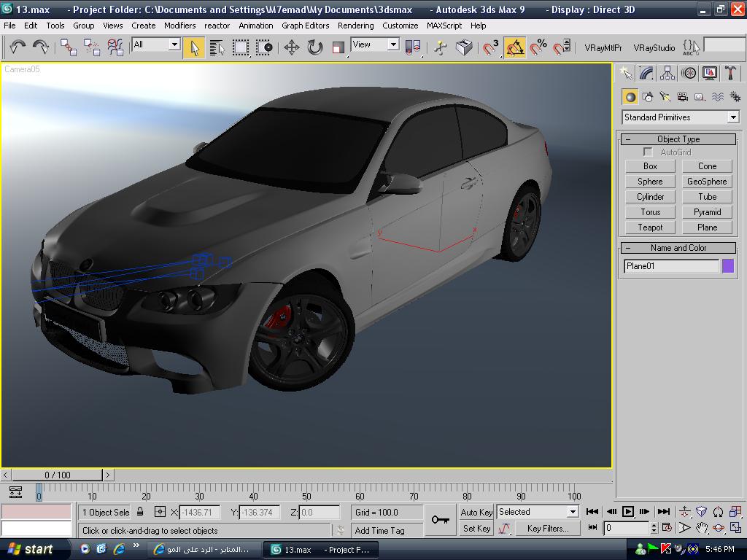This screenshot has width=747, height=560.
Task: Click the Box primitive button
Action: pyautogui.click(x=650, y=166)
